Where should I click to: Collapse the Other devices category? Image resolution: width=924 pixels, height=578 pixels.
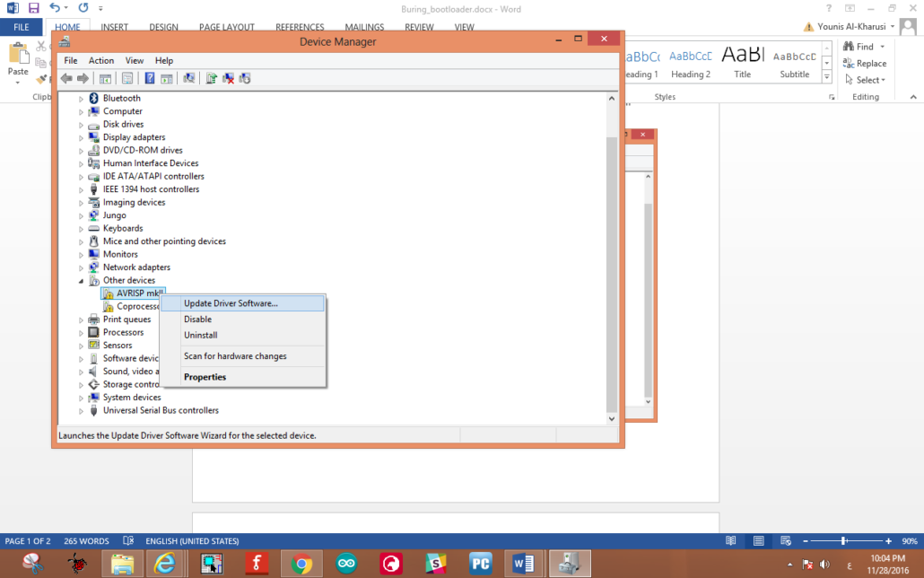[x=82, y=281]
